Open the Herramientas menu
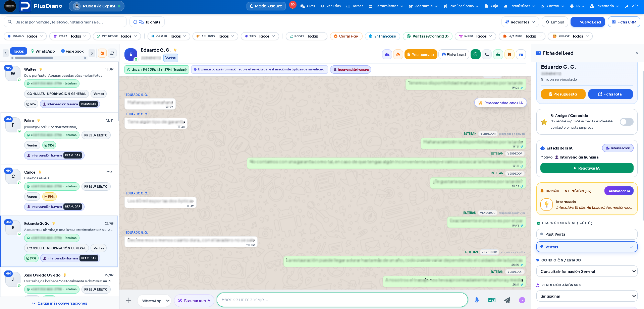The height and width of the screenshot is (309, 644). [386, 6]
